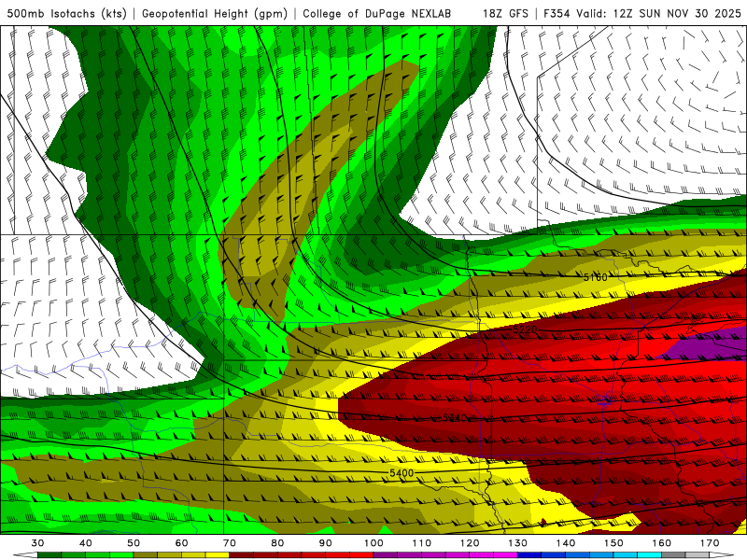The image size is (747, 560).
Task: Click the 70 knot colorbar label
Action: [230, 543]
